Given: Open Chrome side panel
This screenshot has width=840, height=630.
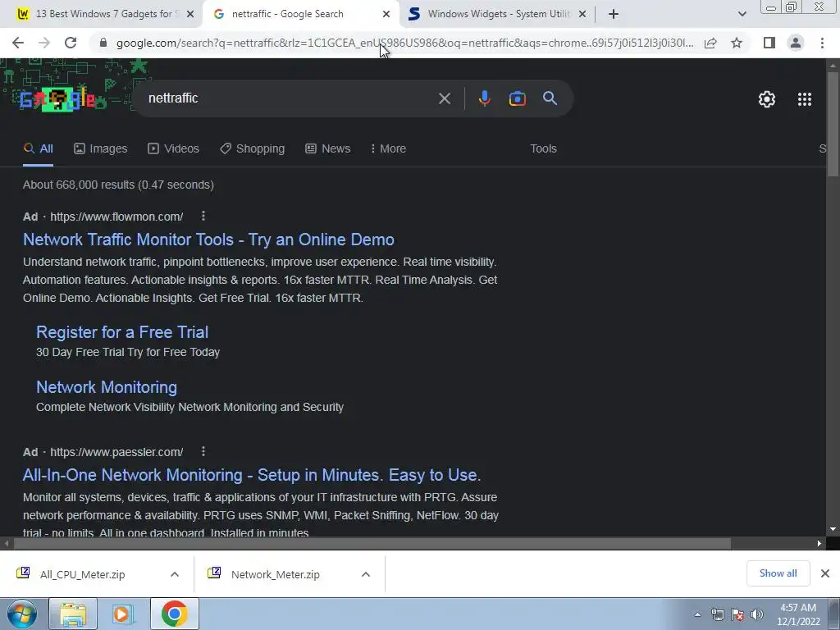Looking at the screenshot, I should tap(769, 43).
